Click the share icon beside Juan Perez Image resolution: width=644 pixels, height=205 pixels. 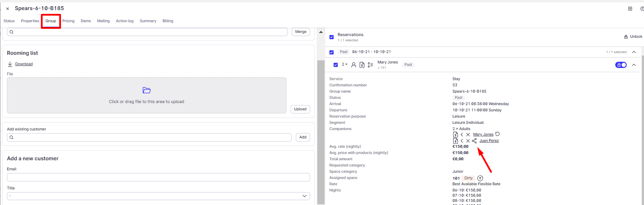tap(474, 141)
